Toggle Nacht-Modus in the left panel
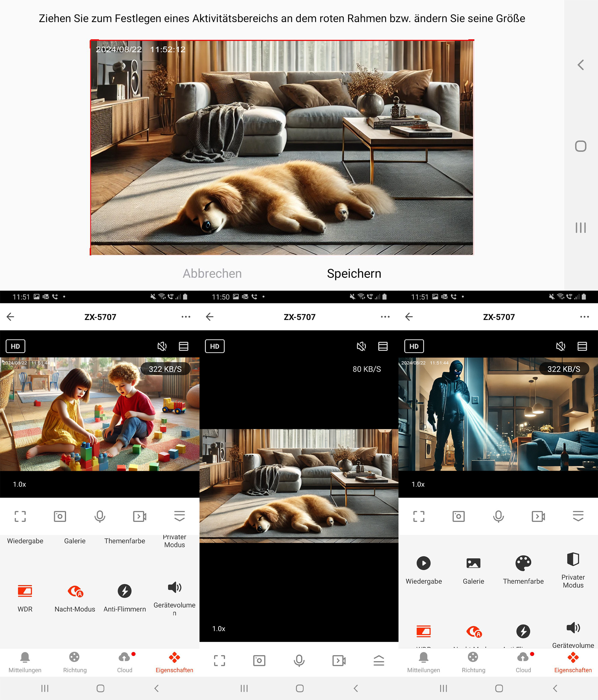This screenshot has width=598, height=700. tap(75, 591)
